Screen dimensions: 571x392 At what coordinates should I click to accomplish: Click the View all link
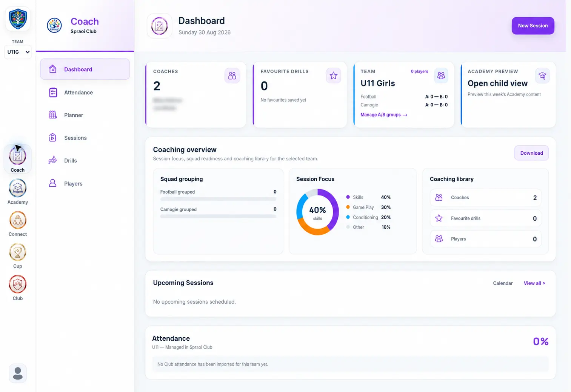534,283
